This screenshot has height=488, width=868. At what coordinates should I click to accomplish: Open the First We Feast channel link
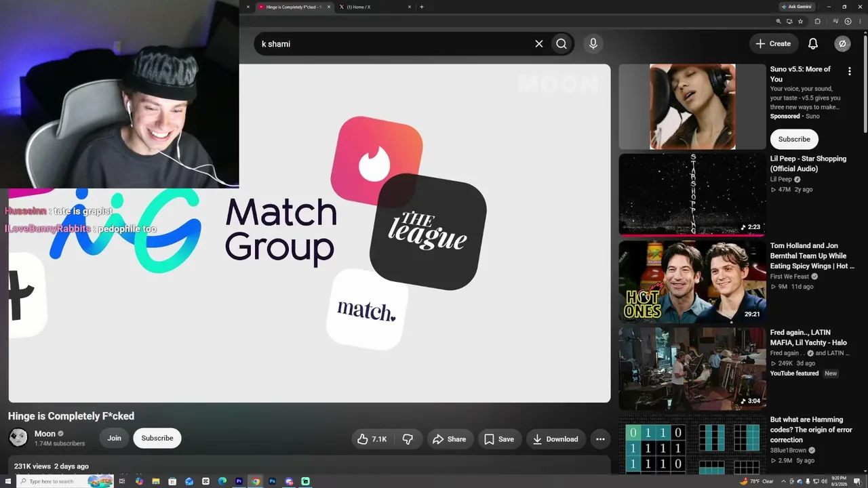pyautogui.click(x=790, y=277)
